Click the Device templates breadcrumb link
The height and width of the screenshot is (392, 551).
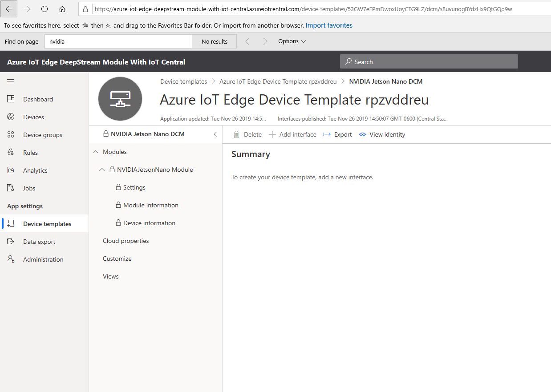(183, 81)
